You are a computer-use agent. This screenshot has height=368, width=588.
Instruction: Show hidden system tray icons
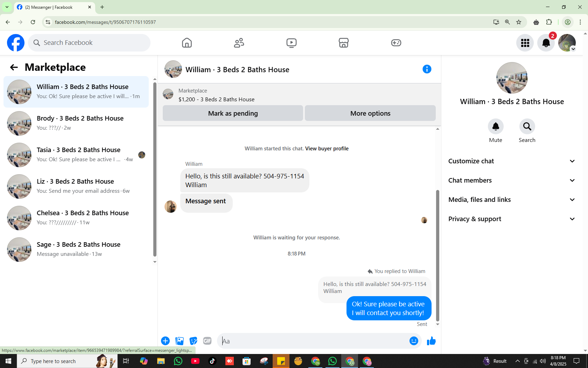[517, 361]
